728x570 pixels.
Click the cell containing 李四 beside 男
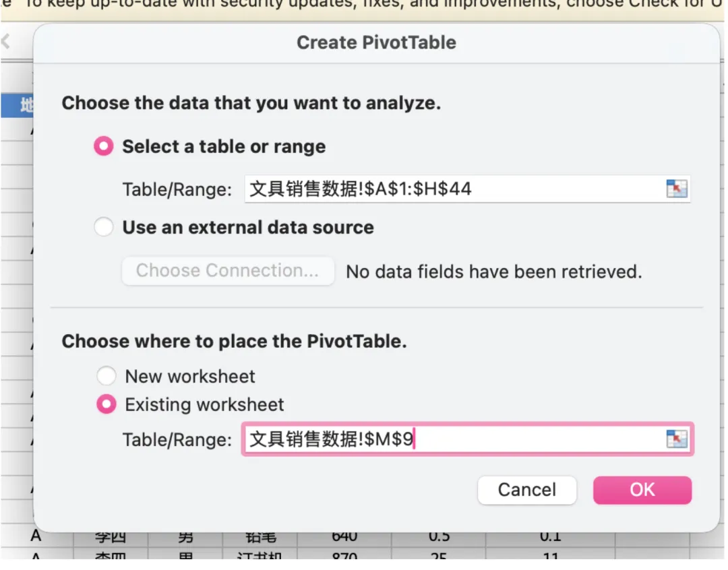[109, 538]
